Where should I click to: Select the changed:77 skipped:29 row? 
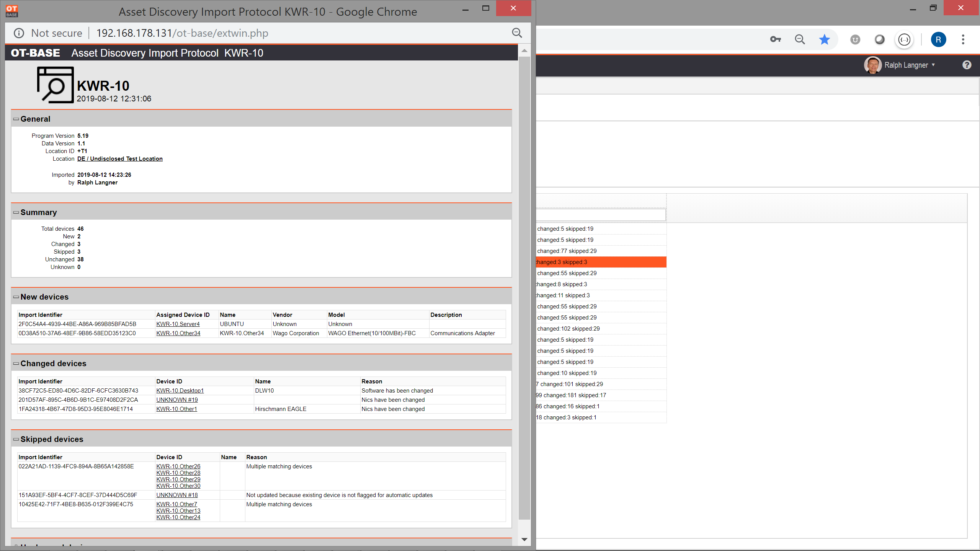(601, 251)
